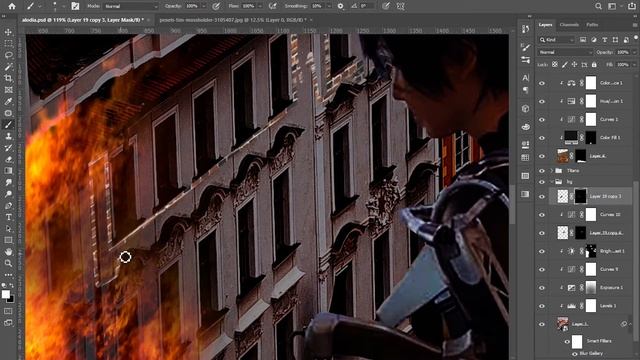This screenshot has width=640, height=360.
Task: Open the brush preset picker arrow
Action: pos(64,6)
